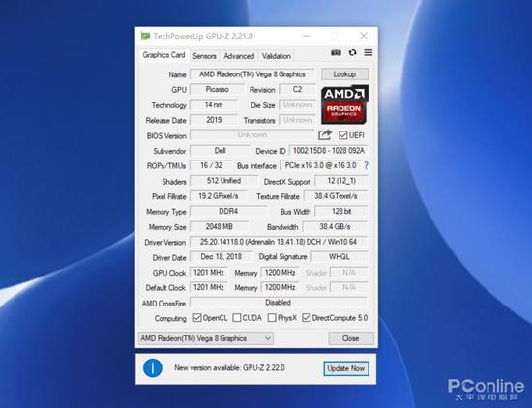Click the AMD CrossFire Disabled field

tap(279, 303)
